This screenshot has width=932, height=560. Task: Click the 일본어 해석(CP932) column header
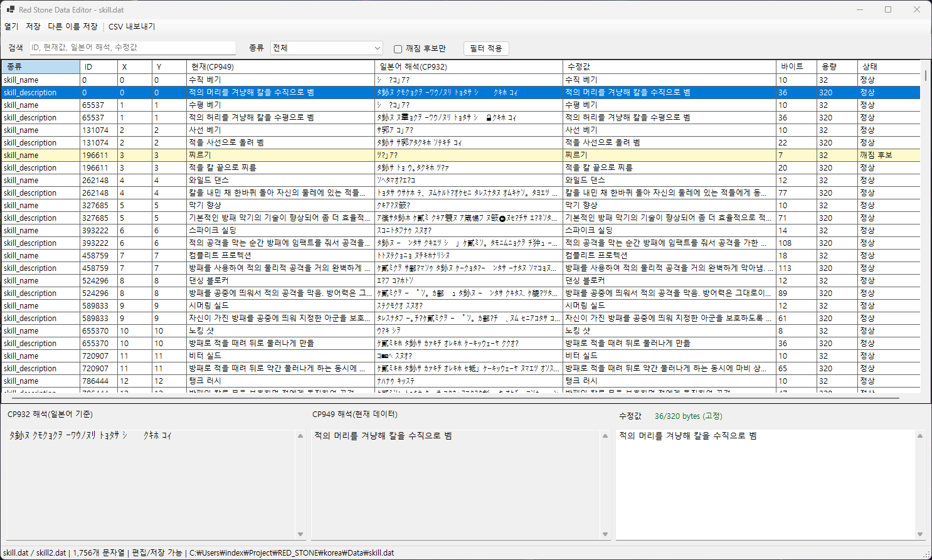coord(469,66)
